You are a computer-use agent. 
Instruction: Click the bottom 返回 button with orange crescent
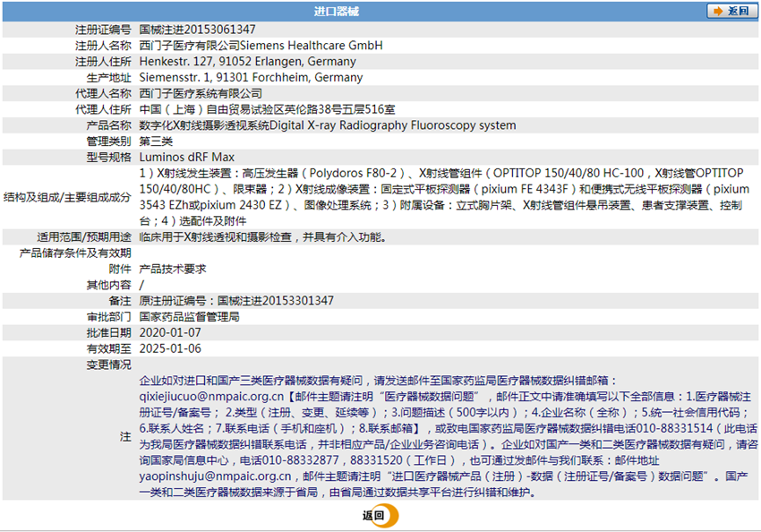point(380,516)
